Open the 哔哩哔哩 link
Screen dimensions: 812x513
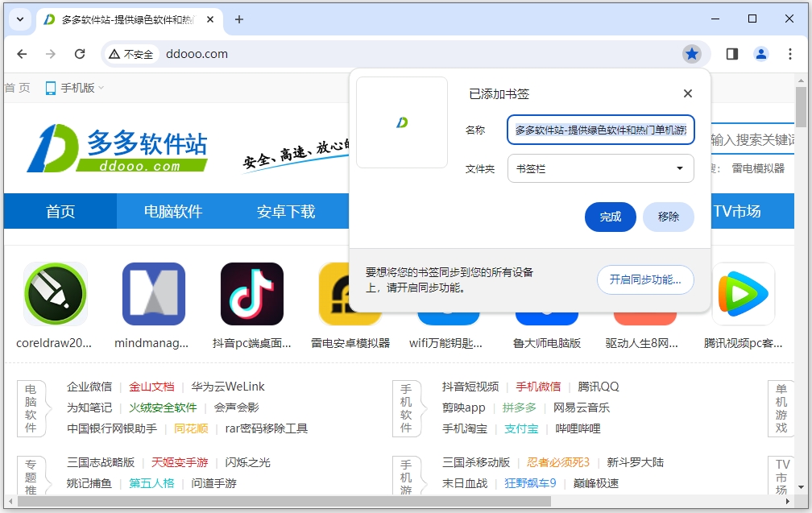point(578,428)
